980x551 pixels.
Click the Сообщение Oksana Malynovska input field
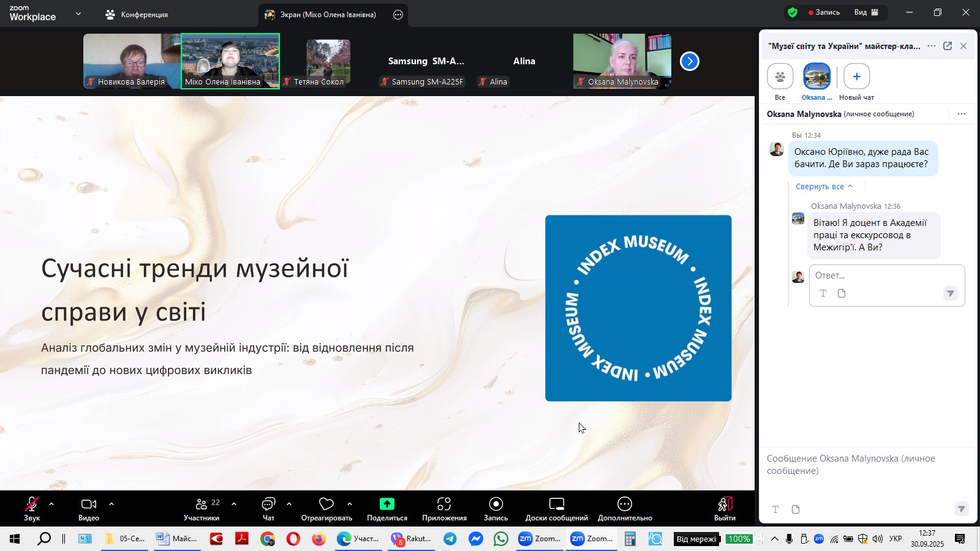(858, 464)
